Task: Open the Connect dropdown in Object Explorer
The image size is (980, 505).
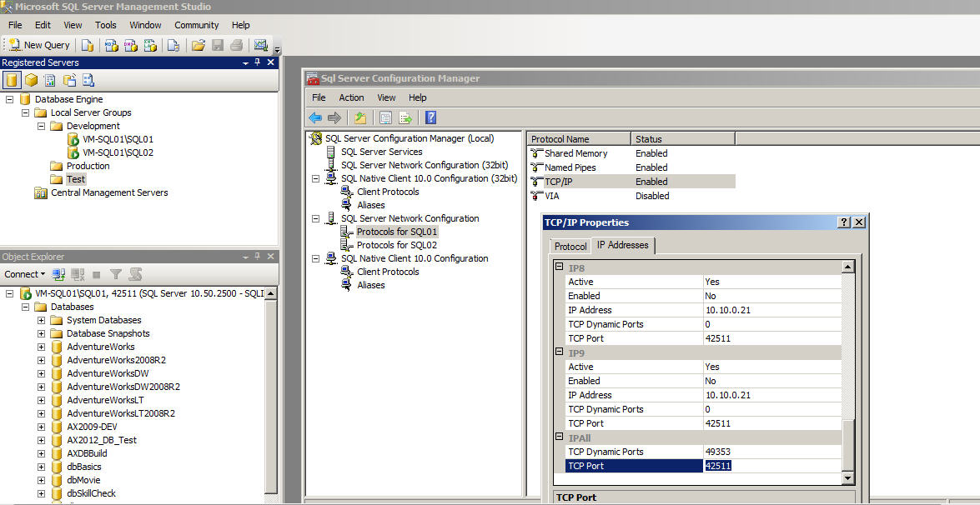Action: point(26,274)
